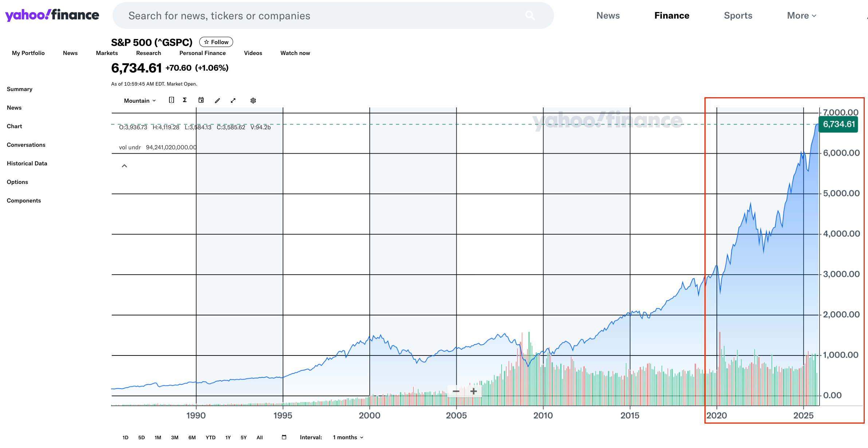The image size is (868, 448).
Task: Select the pencil draw tool
Action: tap(217, 101)
